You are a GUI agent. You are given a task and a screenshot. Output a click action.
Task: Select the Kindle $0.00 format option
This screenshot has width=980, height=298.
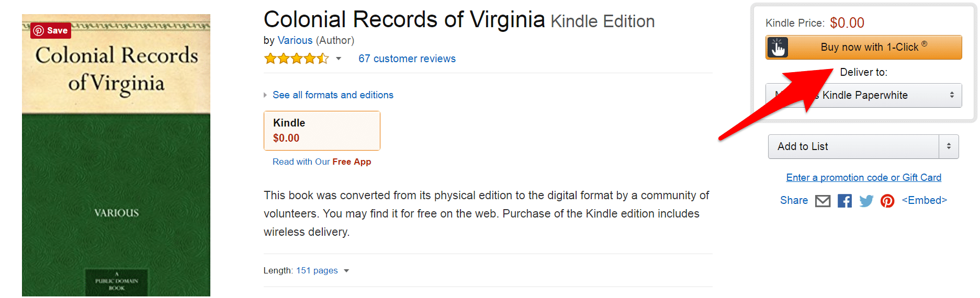[322, 131]
